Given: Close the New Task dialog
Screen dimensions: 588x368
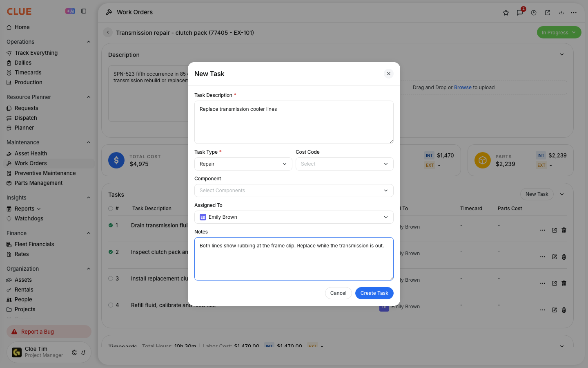Looking at the screenshot, I should tap(389, 74).
